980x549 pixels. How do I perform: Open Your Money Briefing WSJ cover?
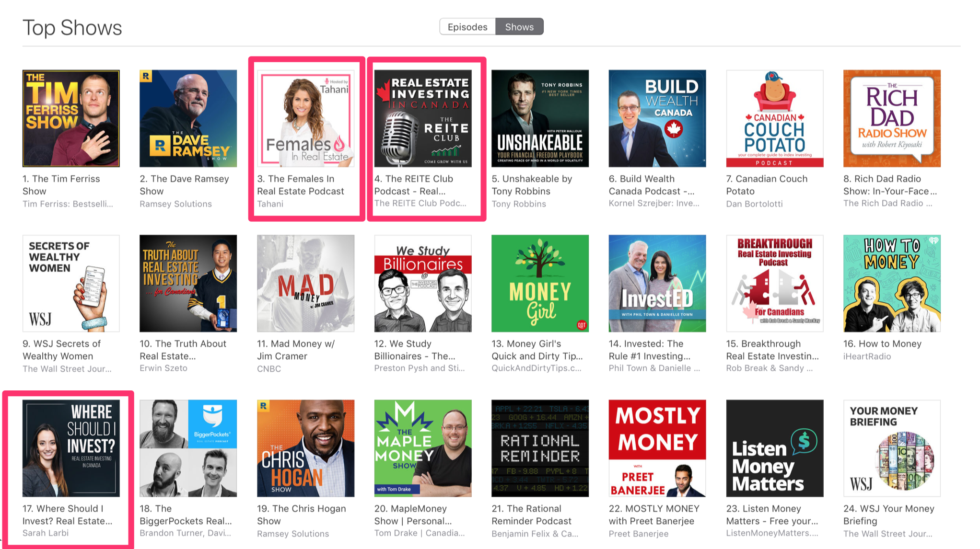coord(892,448)
